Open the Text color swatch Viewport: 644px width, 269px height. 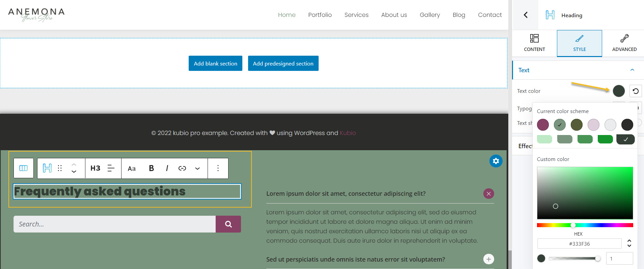619,91
